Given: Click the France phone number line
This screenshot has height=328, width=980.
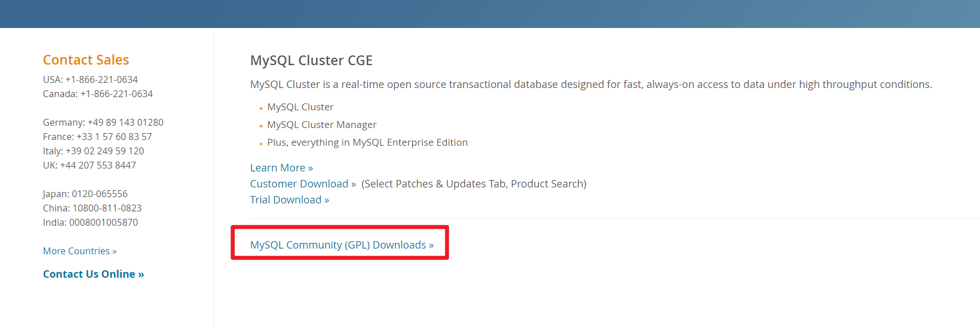Looking at the screenshot, I should (x=97, y=137).
